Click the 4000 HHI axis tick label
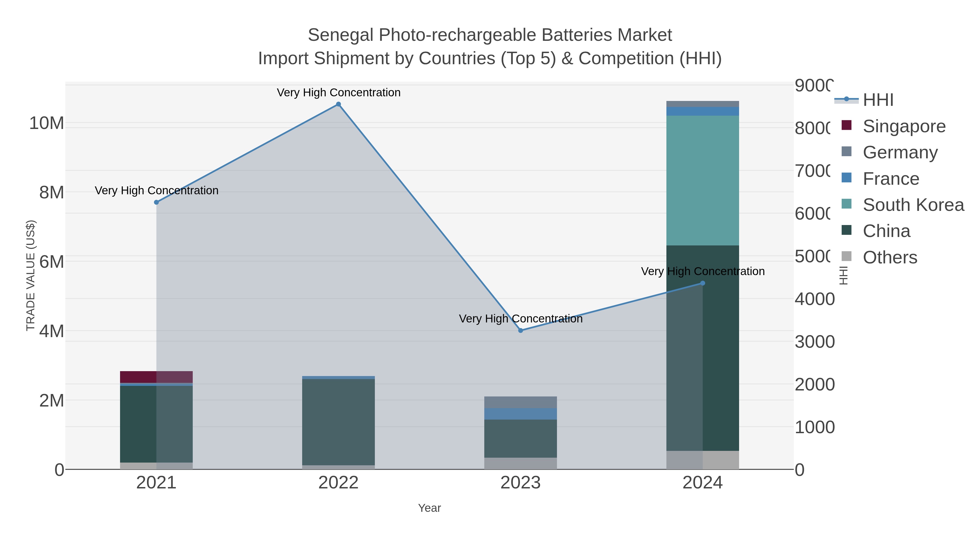Image resolution: width=980 pixels, height=551 pixels. coord(814,299)
